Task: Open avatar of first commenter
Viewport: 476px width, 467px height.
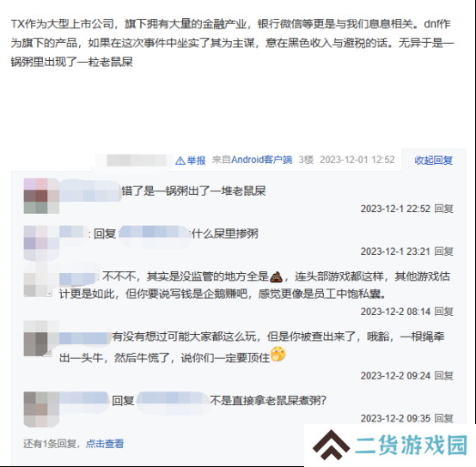Action: [x=41, y=196]
